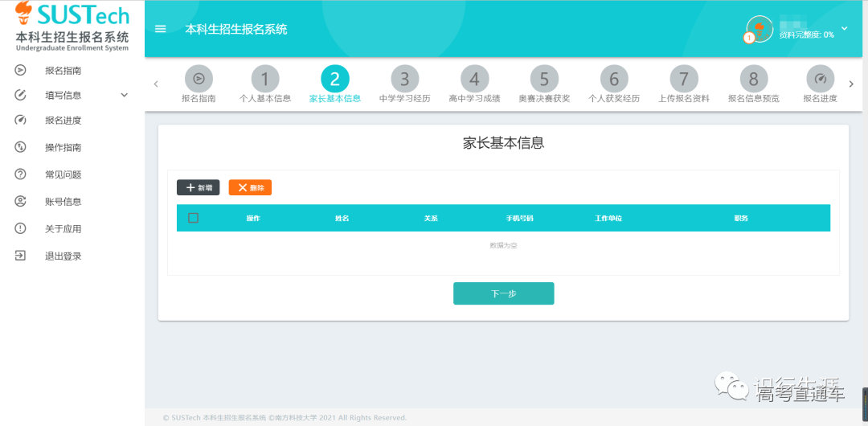Click the 数据为空 empty table message
The image size is (868, 426).
click(503, 245)
